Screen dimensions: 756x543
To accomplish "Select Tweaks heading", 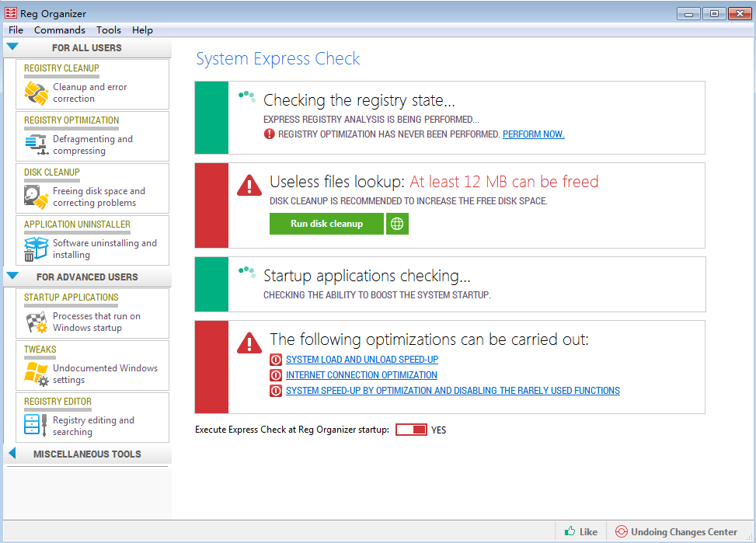I will pos(40,349).
